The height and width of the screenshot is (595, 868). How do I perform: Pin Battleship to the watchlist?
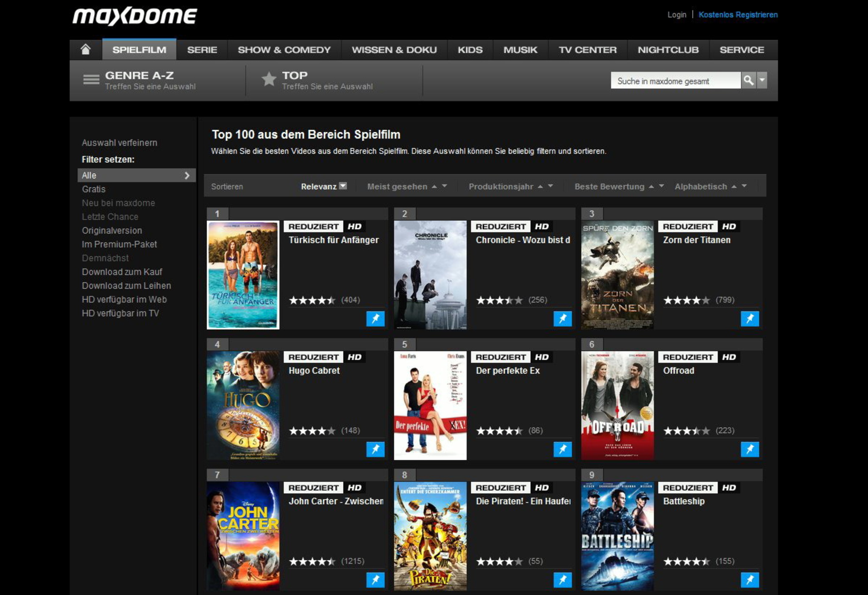750,580
